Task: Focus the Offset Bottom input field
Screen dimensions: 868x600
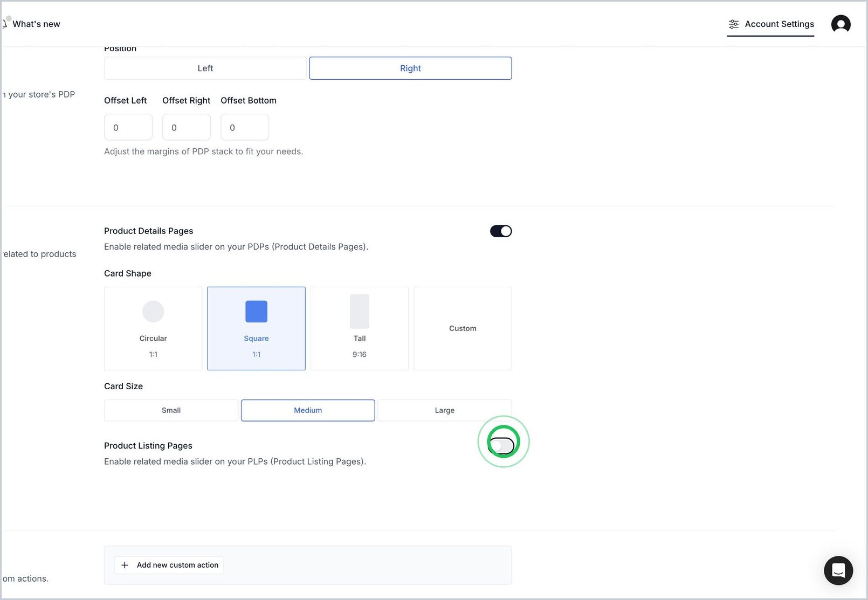Action: [x=245, y=128]
